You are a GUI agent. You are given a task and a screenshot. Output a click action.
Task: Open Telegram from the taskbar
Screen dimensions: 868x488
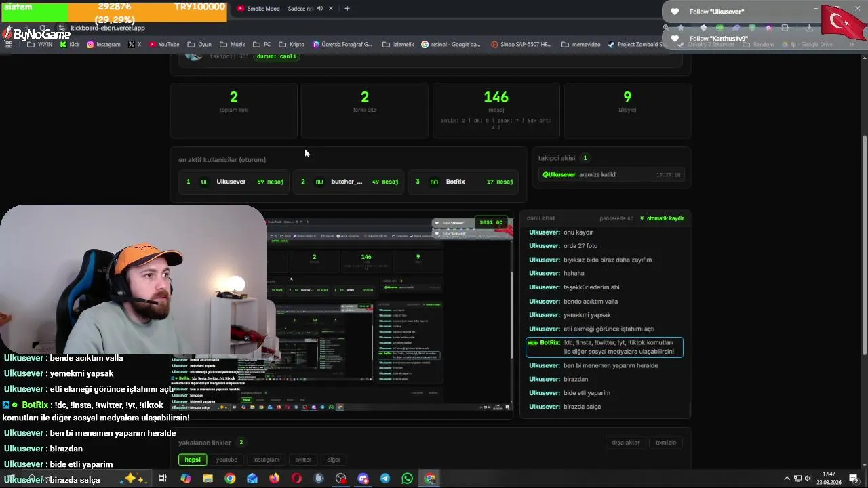[385, 479]
